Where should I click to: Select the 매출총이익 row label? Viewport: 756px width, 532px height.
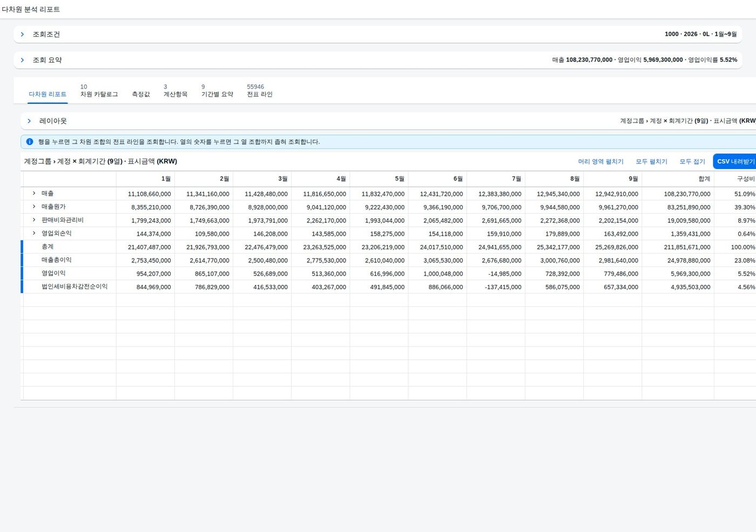pyautogui.click(x=56, y=260)
